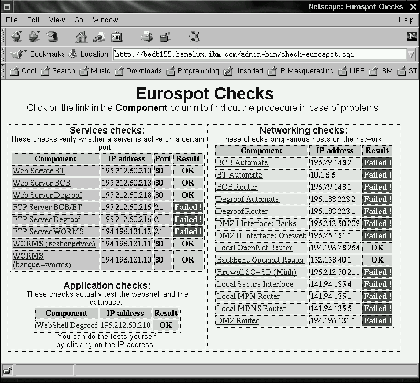420x383 pixels.
Task: Stop loading with the Stop icon
Action: point(194,36)
